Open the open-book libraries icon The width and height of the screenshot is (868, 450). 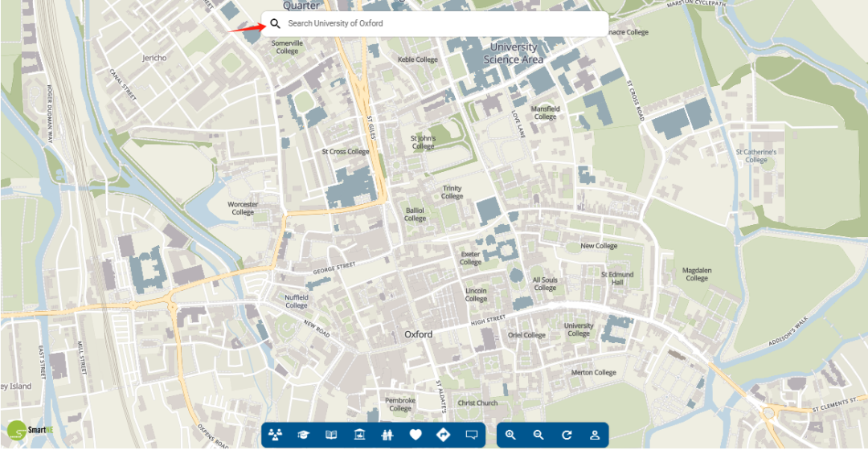(x=331, y=435)
